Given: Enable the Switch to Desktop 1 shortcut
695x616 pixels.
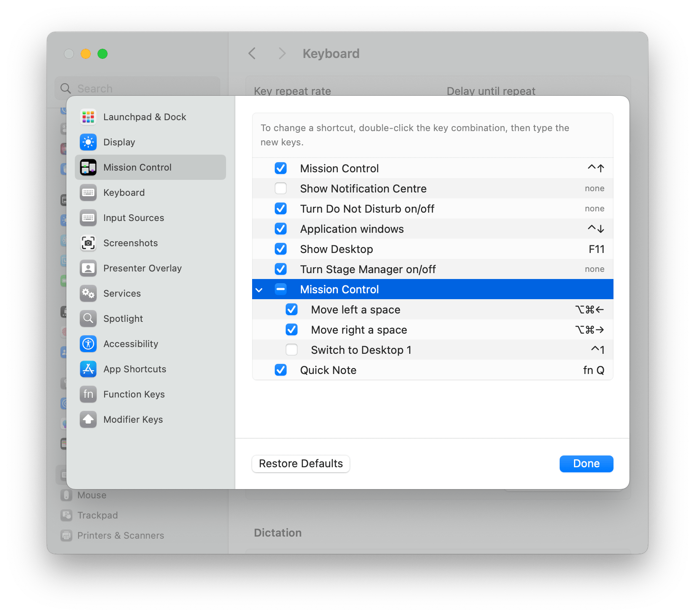Looking at the screenshot, I should coord(291,350).
